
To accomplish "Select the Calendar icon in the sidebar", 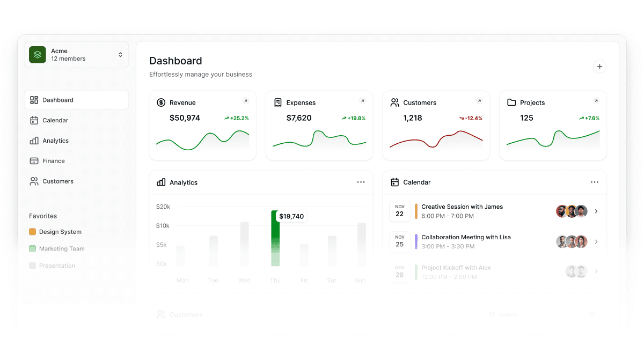I will tap(34, 120).
